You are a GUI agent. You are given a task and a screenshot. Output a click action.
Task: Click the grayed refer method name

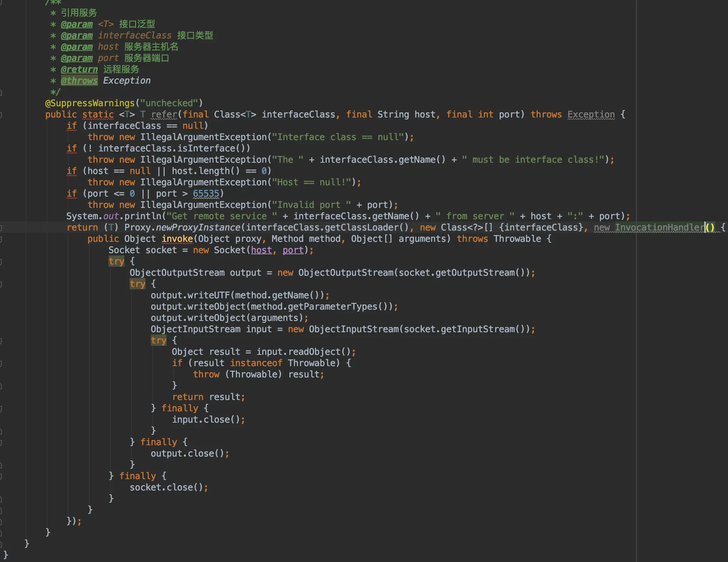tap(164, 115)
